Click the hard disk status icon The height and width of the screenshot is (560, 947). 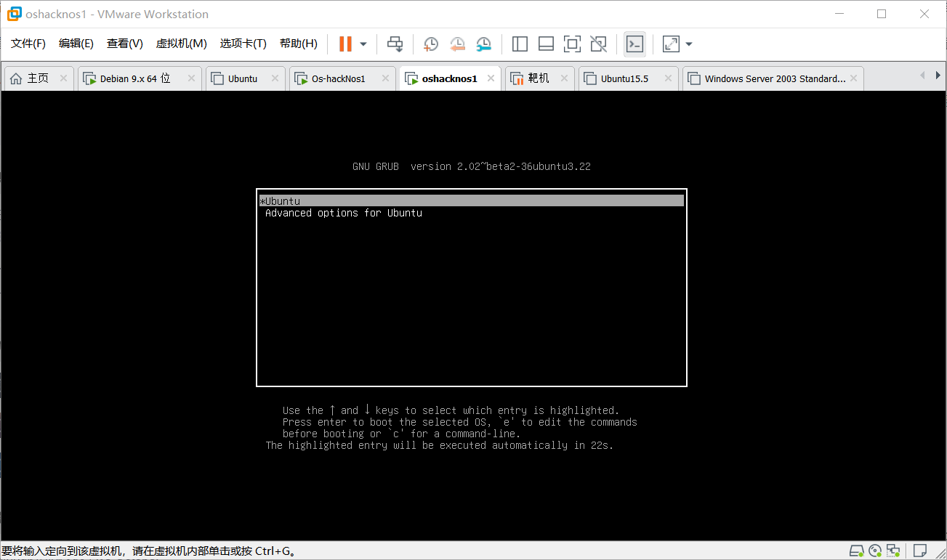click(857, 551)
